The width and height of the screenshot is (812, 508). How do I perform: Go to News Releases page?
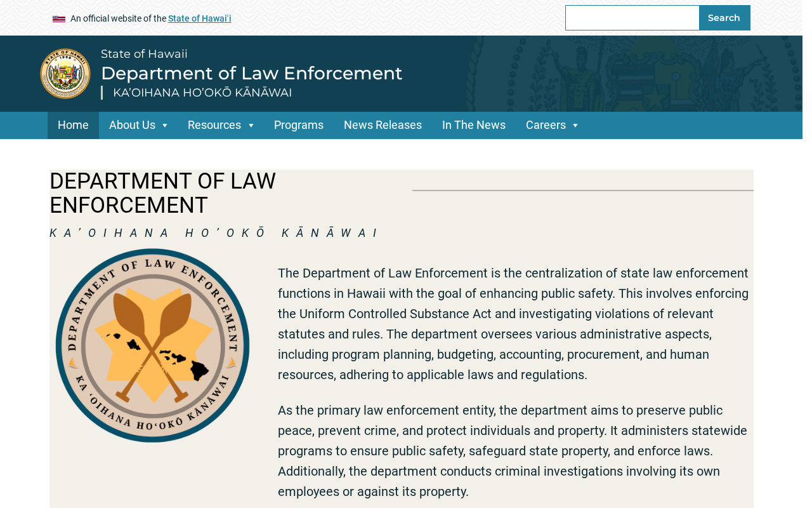pyautogui.click(x=383, y=125)
